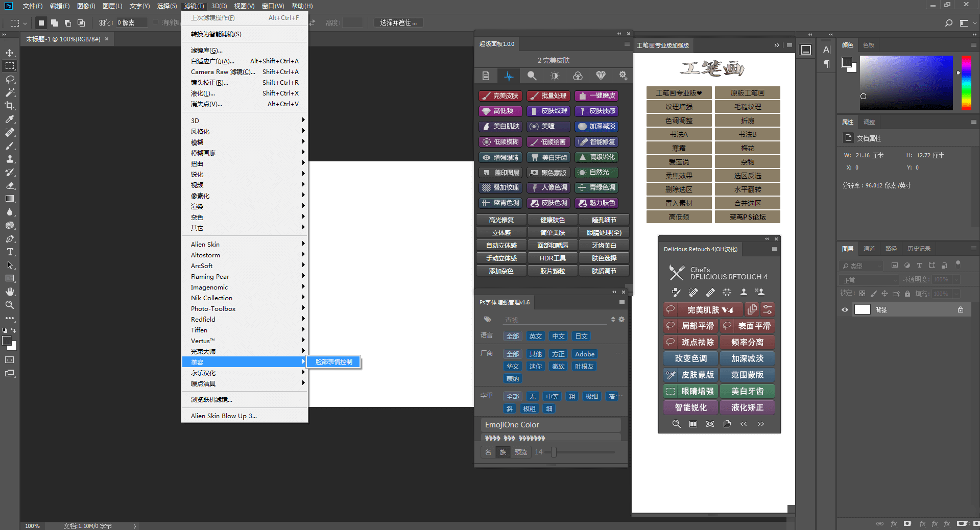Screen dimensions: 980x530
Task: Select the Horizontal Type tool
Action: point(10,252)
